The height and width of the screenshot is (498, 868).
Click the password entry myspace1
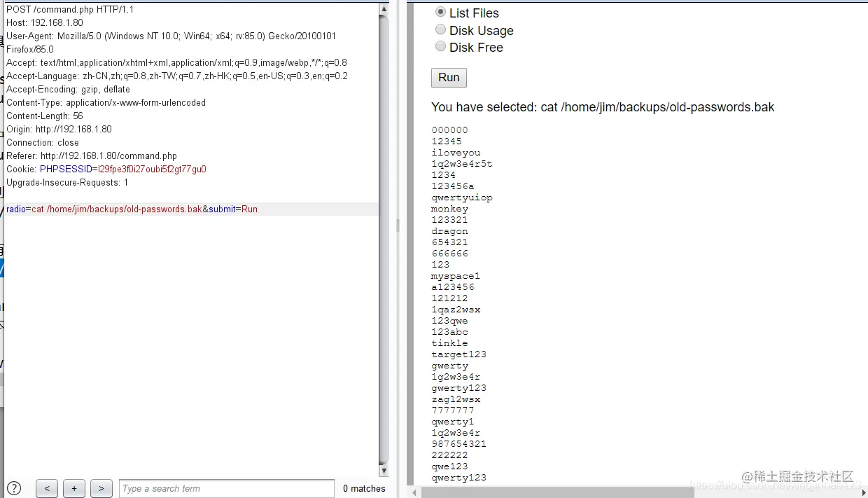point(456,276)
